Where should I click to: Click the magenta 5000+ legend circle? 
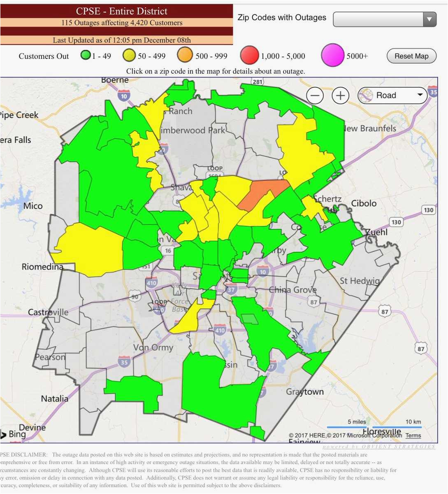pyautogui.click(x=332, y=56)
